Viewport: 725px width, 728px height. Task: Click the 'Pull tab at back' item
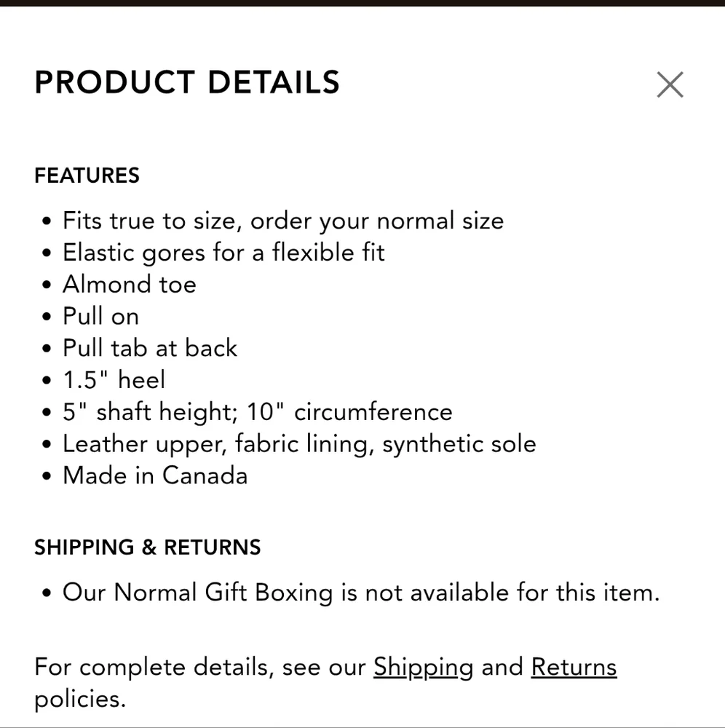click(x=150, y=348)
